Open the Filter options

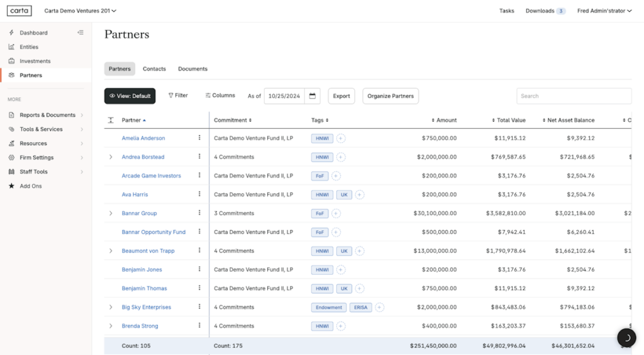(178, 96)
